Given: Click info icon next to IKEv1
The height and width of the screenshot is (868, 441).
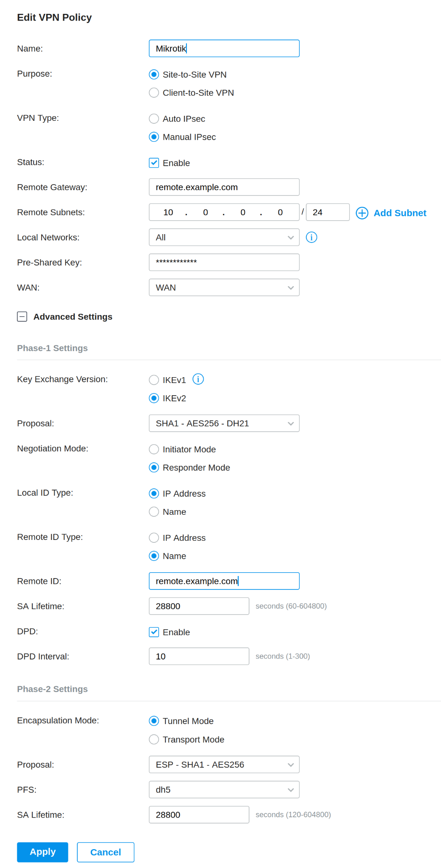Looking at the screenshot, I should (198, 379).
